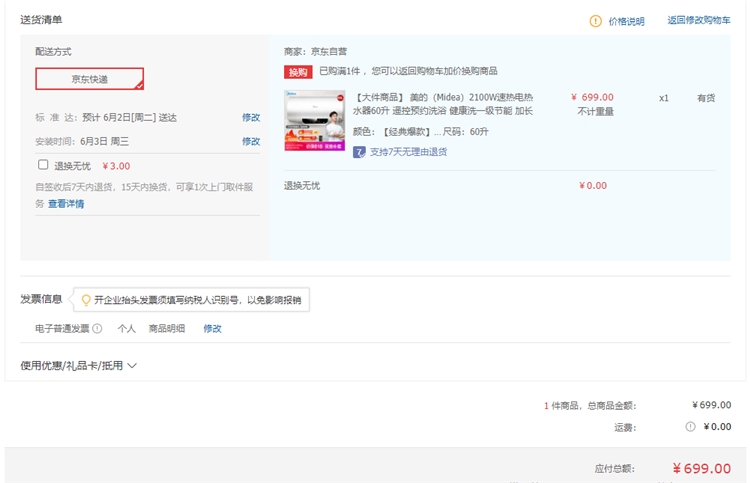
Task: Open 支持7天无理由退货 link
Action: click(x=408, y=152)
